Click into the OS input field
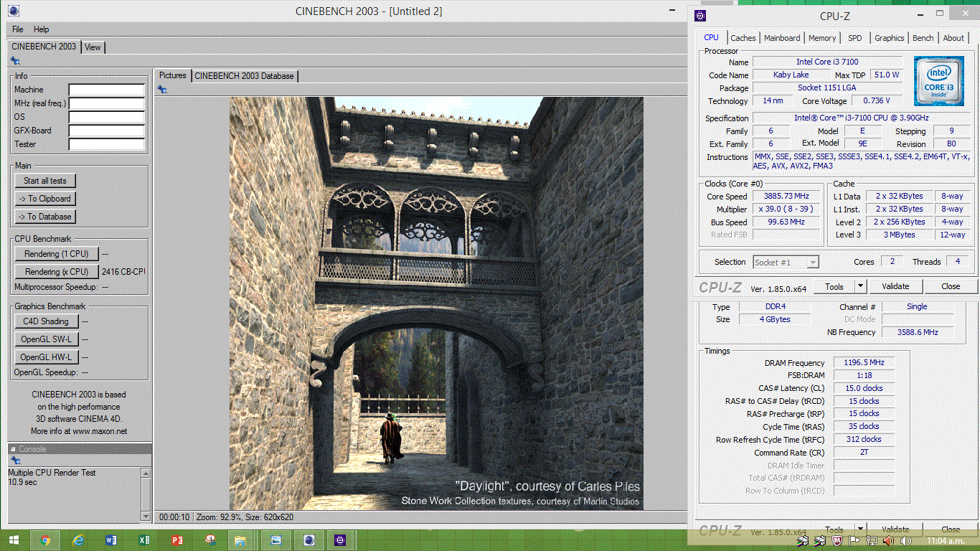Image resolution: width=980 pixels, height=551 pixels. (107, 118)
